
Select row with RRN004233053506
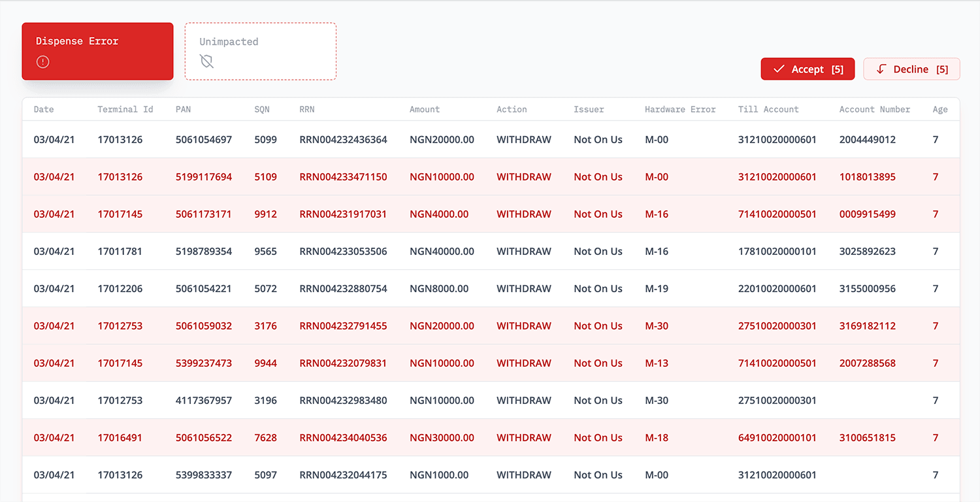tap(491, 251)
